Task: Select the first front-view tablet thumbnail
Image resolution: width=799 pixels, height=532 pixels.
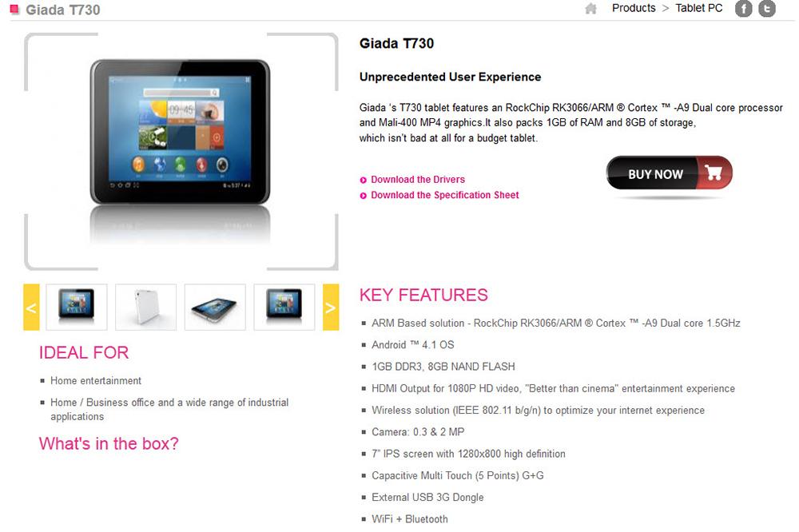Action: [x=77, y=308]
